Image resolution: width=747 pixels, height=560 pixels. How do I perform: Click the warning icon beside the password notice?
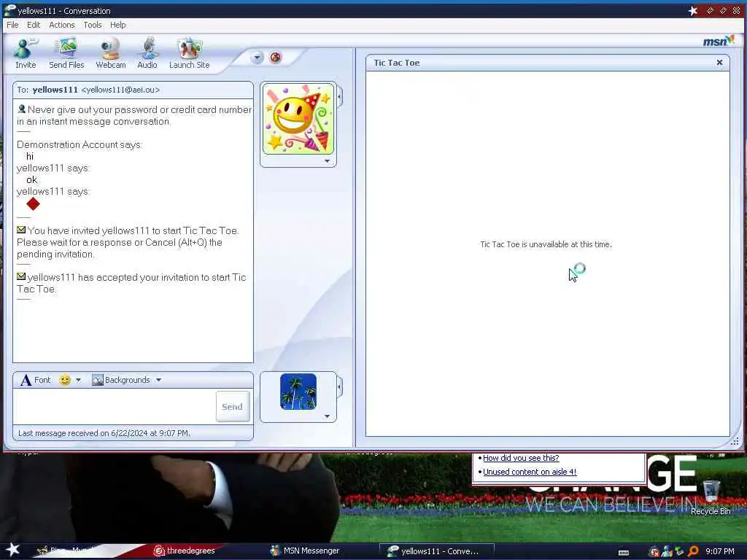(21, 109)
